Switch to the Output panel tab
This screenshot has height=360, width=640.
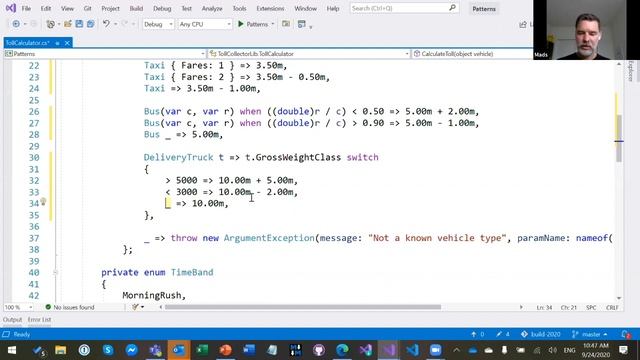12,320
